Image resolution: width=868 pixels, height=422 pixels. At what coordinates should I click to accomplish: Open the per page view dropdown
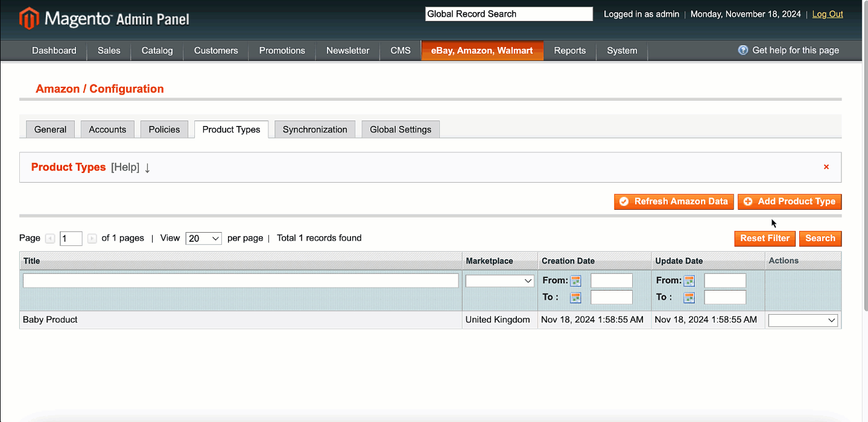tap(204, 239)
